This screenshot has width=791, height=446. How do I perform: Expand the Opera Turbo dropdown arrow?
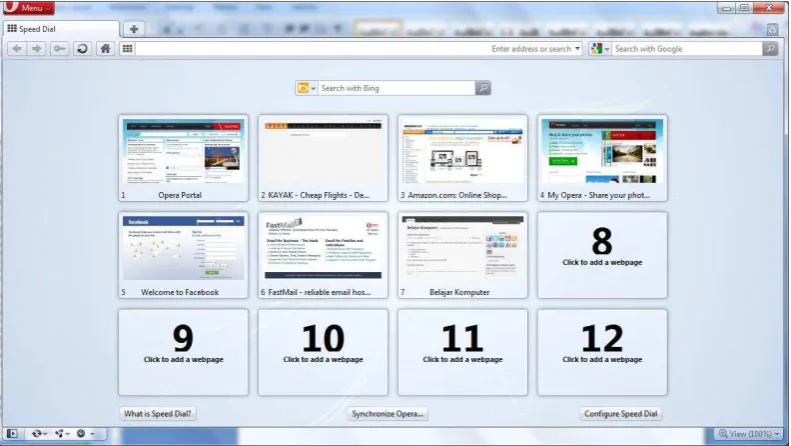92,433
